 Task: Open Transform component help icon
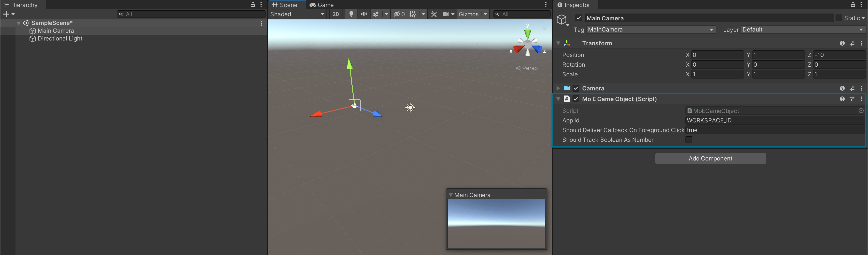(842, 43)
